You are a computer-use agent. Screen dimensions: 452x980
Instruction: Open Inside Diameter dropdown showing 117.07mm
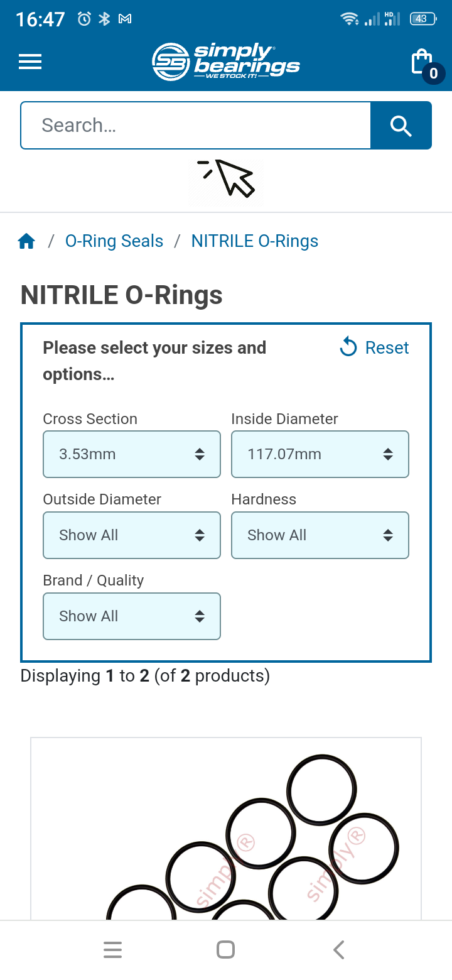pos(320,454)
